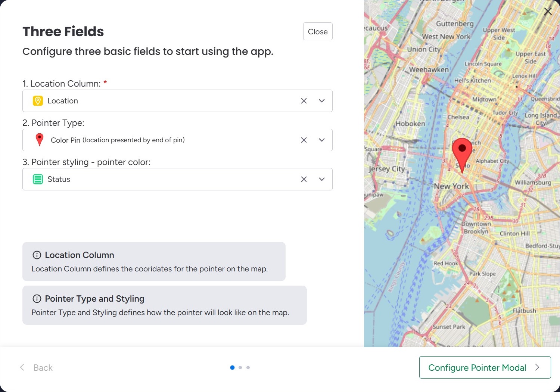
Task: Click Configure Pointer Modal button
Action: (x=485, y=368)
